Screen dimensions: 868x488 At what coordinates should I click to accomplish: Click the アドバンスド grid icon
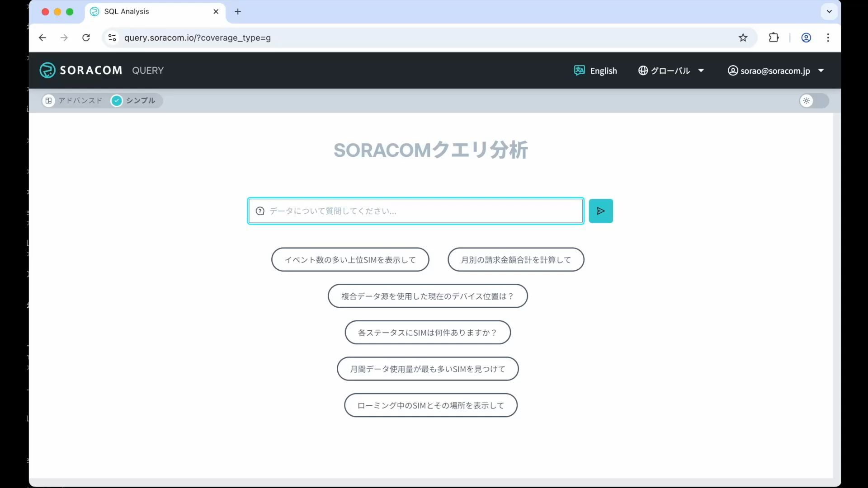coord(48,100)
